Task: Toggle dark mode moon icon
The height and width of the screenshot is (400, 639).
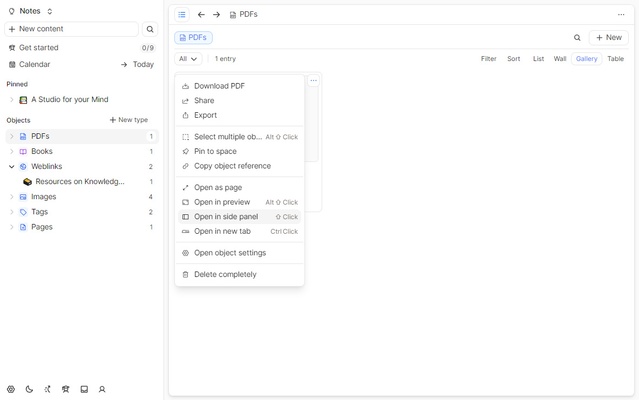Action: click(x=29, y=389)
